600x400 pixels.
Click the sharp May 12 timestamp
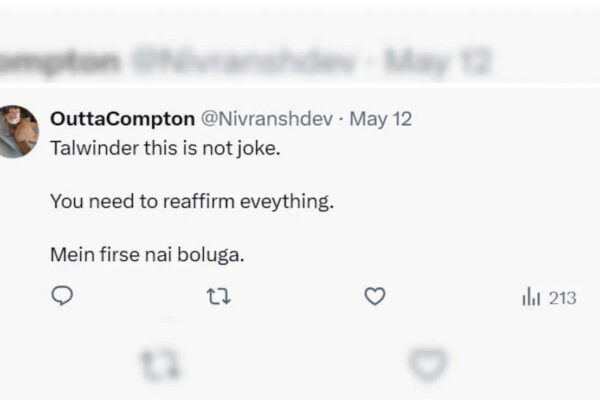(x=381, y=119)
